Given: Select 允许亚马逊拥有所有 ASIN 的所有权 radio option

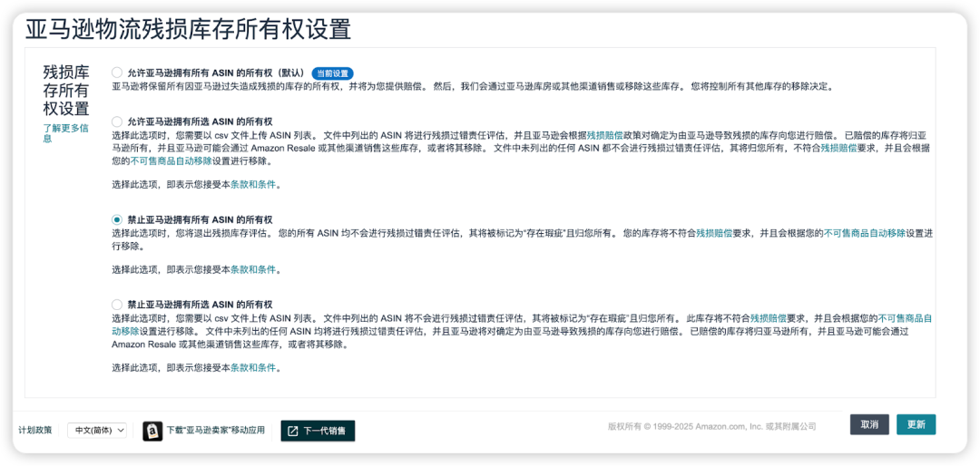Looking at the screenshot, I should 117,73.
